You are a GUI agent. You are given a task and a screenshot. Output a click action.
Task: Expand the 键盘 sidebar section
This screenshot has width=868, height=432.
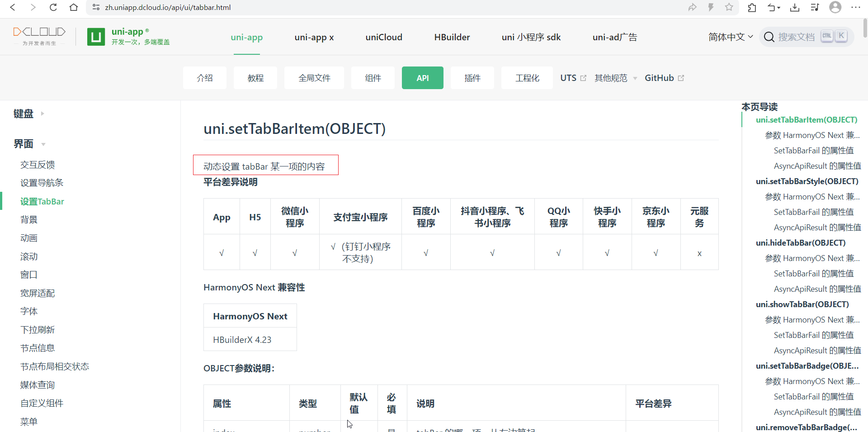tap(28, 114)
